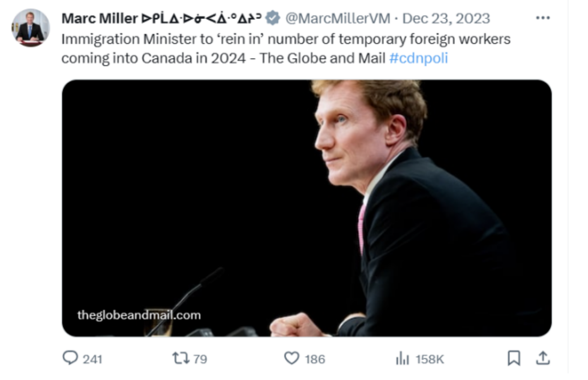Screen dimensions: 588x380
Task: Open the #cdnpoli hashtag
Action: [x=418, y=58]
